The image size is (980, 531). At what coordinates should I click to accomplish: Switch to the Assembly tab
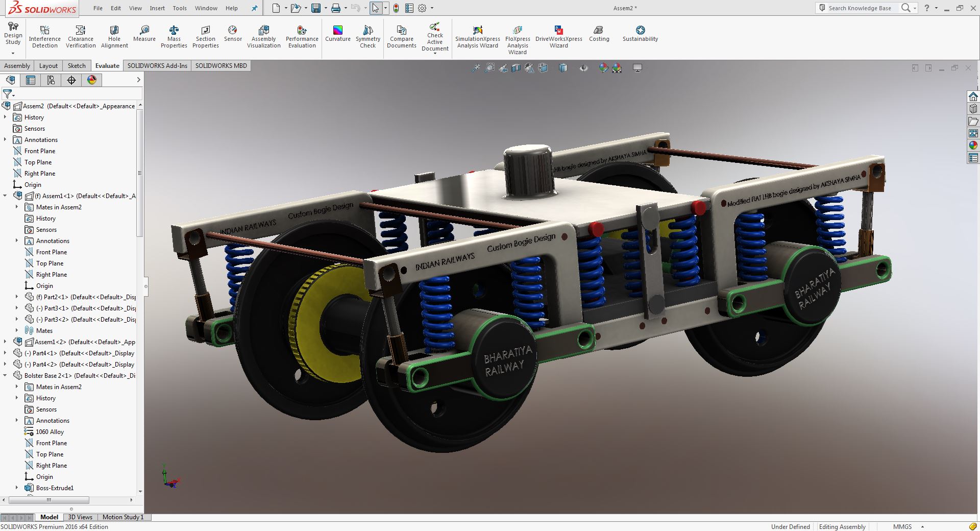point(17,66)
